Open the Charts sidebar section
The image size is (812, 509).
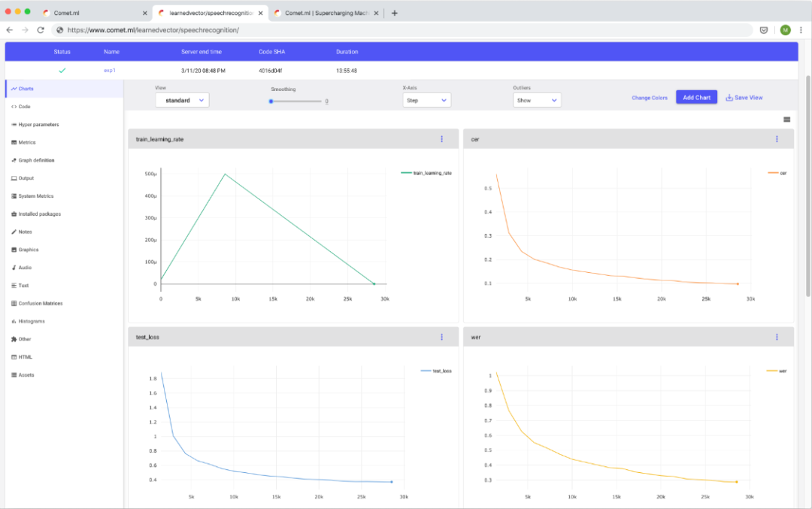64,89
